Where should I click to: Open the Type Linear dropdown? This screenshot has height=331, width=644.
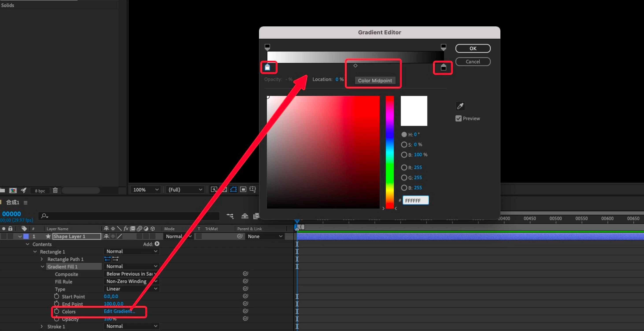[131, 289]
